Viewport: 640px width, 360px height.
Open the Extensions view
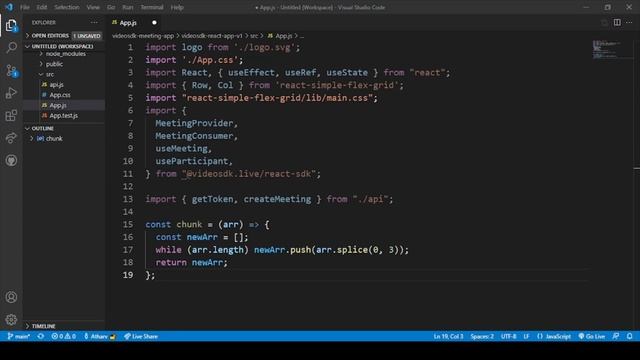click(x=11, y=116)
